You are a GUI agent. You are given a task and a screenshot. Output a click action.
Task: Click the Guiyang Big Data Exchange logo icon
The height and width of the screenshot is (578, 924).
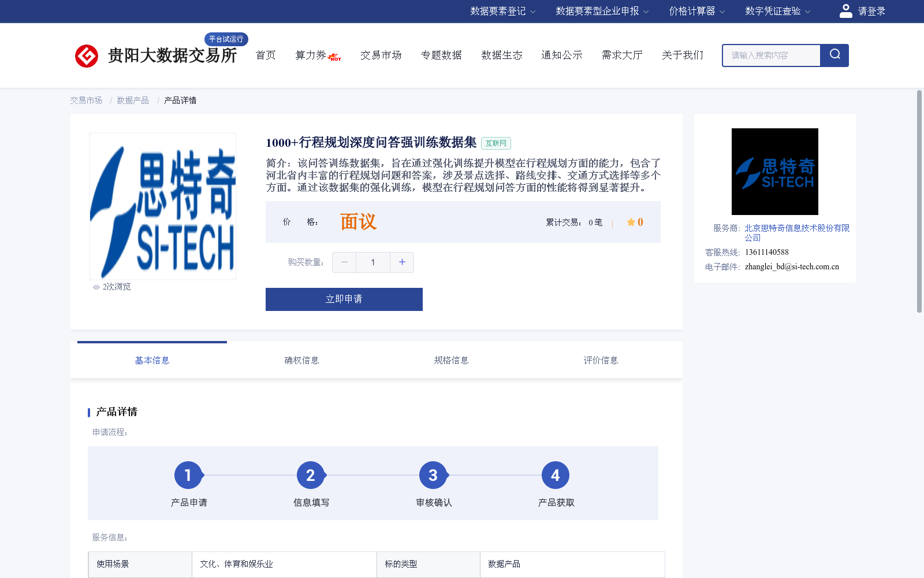click(87, 56)
